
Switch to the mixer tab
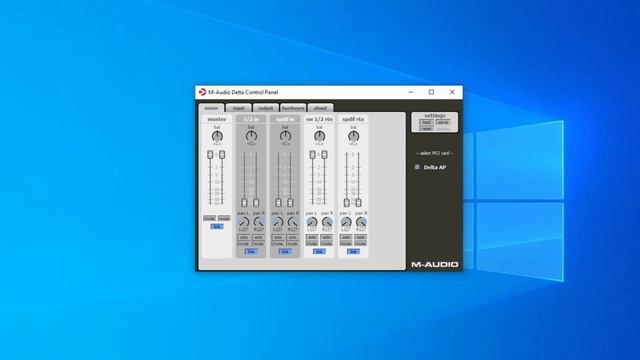[211, 108]
